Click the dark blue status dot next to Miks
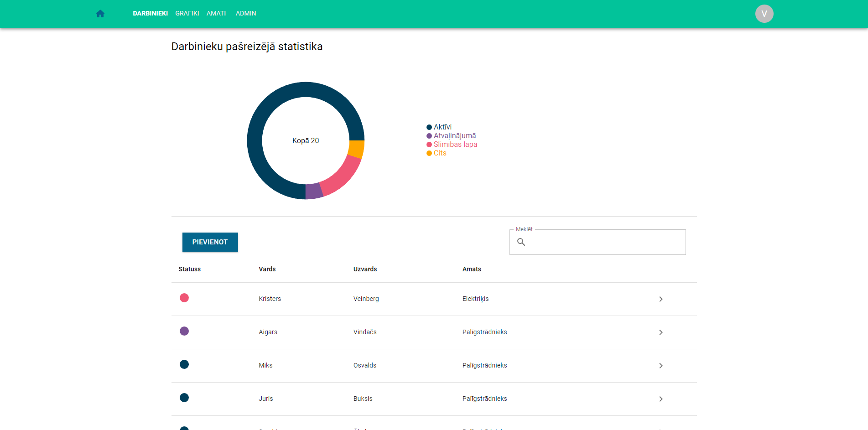 click(x=184, y=364)
